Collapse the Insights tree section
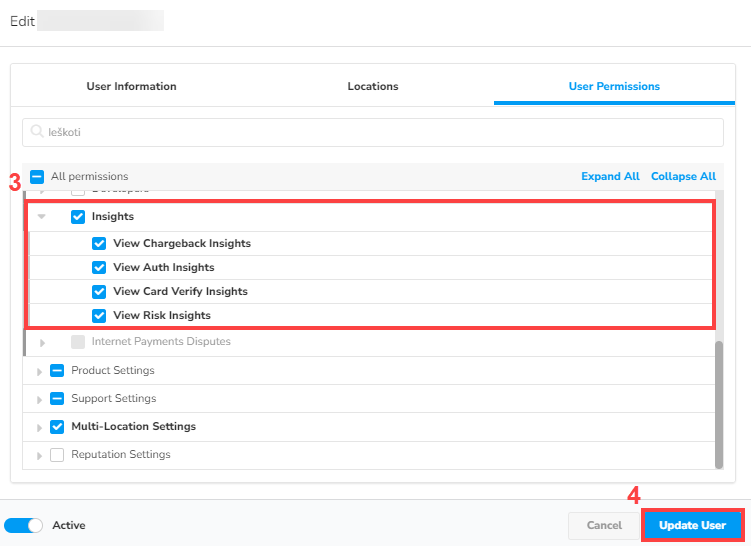This screenshot has width=751, height=546. (x=42, y=216)
